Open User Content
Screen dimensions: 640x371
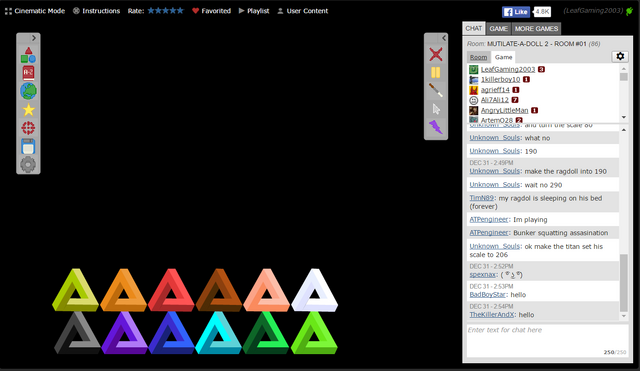point(303,11)
